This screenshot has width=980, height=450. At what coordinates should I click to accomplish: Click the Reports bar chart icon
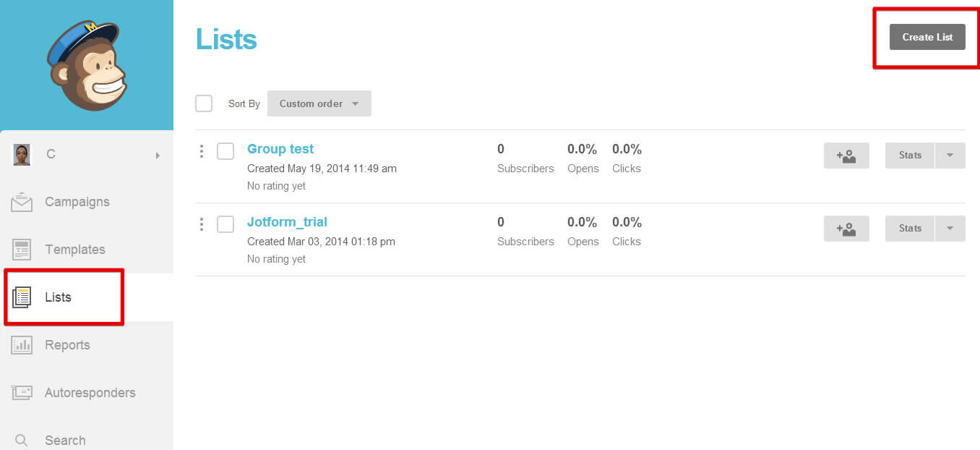pos(22,345)
